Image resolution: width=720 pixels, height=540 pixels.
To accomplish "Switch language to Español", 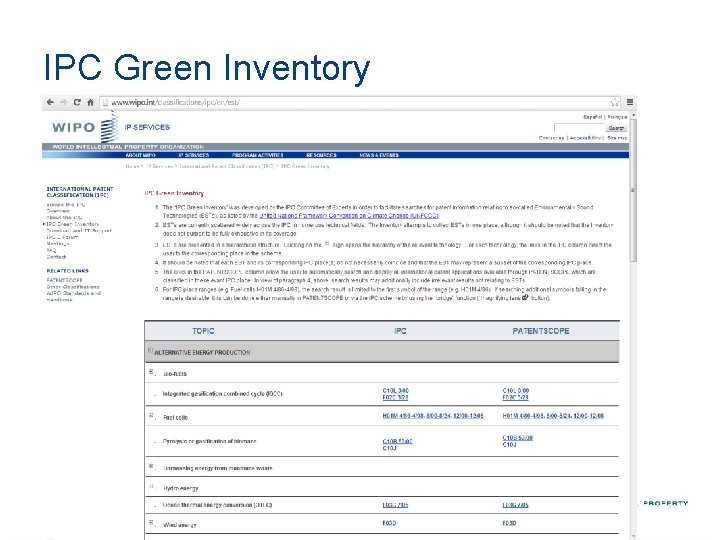I will pos(592,117).
